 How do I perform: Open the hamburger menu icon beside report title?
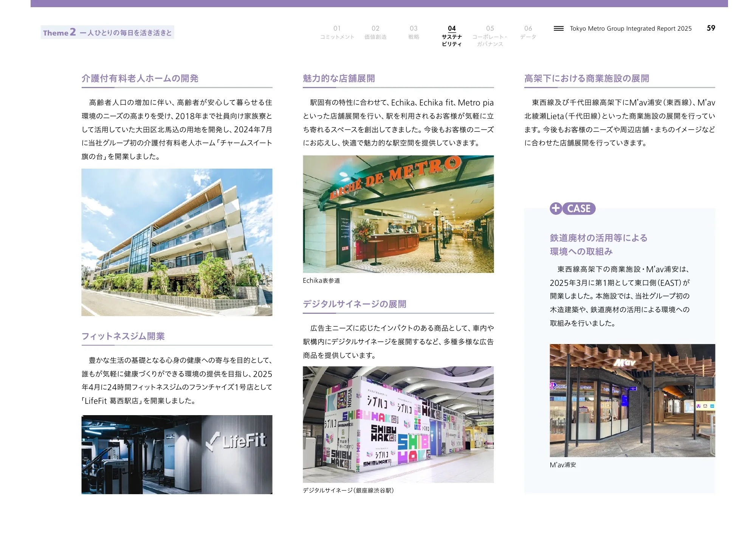click(x=558, y=28)
